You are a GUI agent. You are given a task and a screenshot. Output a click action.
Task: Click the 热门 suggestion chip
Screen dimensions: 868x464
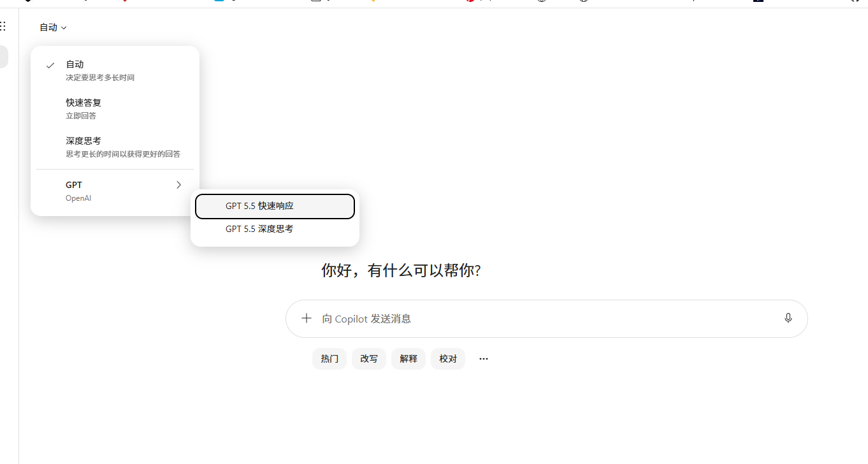pos(329,359)
